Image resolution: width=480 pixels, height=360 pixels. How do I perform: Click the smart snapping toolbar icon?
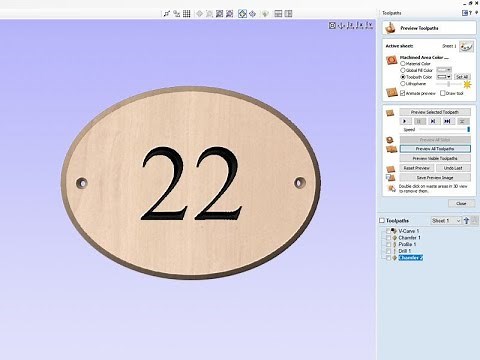pyautogui.click(x=177, y=14)
